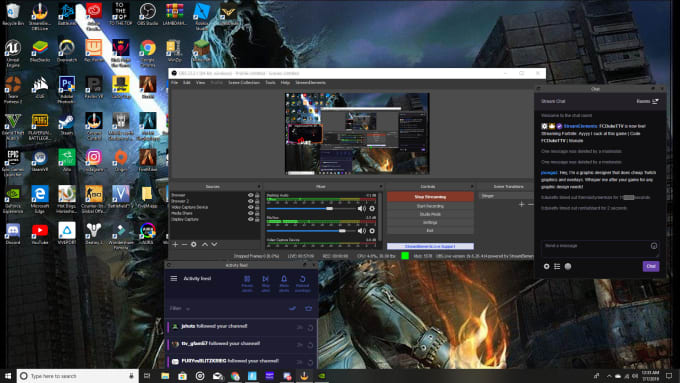Click the Start Recording button
This screenshot has width=680, height=383.
pos(430,206)
